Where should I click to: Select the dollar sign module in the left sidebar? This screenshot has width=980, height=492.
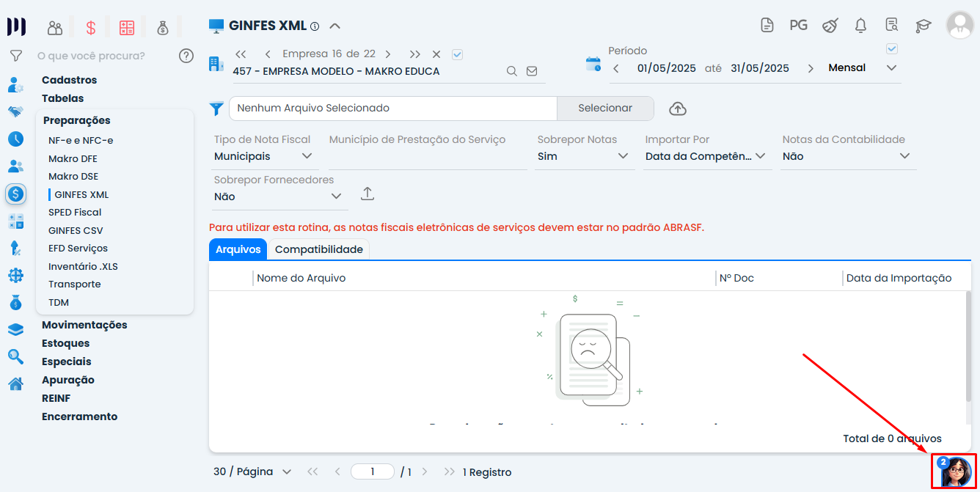click(15, 194)
